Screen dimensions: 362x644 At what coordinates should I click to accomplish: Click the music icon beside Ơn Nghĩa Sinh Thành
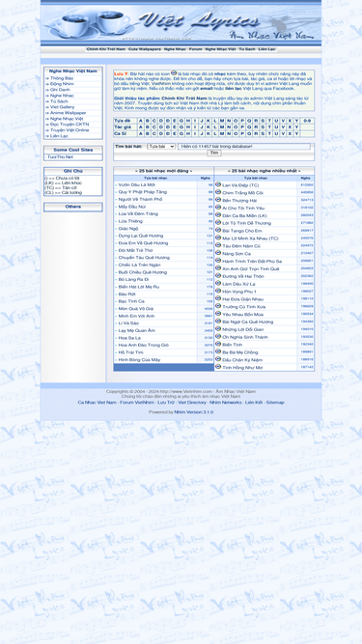[x=218, y=336]
